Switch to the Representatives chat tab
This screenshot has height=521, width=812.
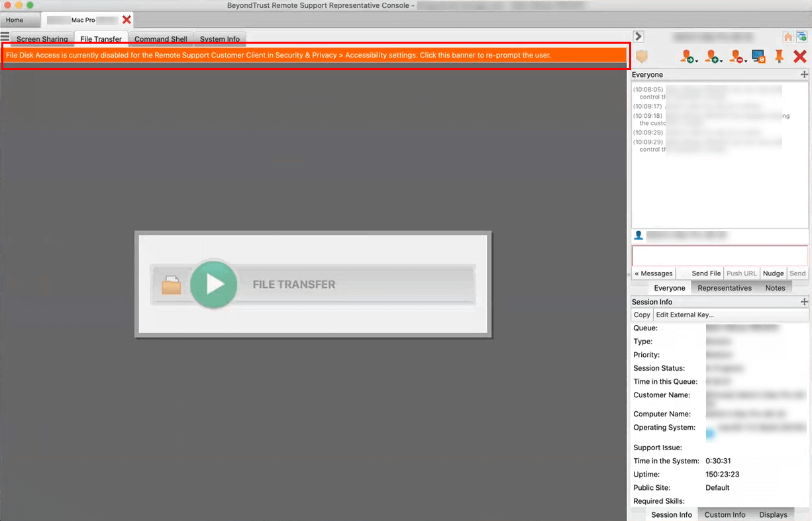click(x=725, y=288)
